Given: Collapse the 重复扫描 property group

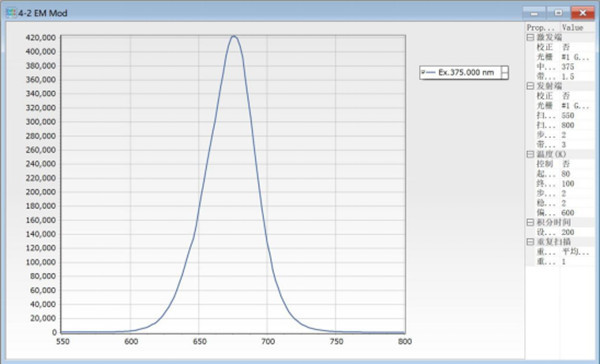Looking at the screenshot, I should 530,242.
